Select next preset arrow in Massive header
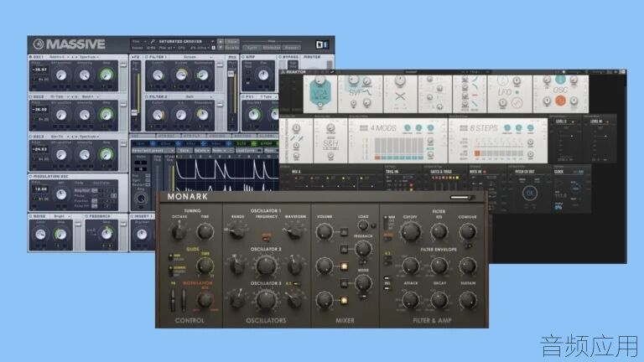 pyautogui.click(x=221, y=48)
